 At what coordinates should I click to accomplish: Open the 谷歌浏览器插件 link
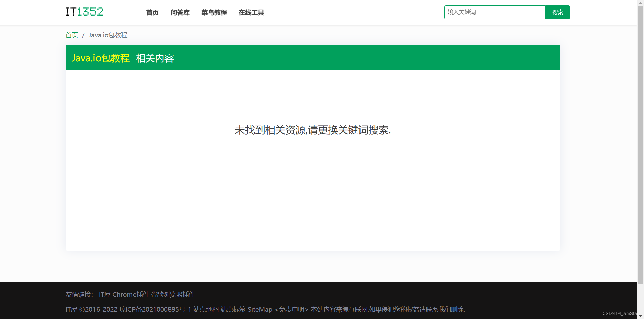coord(173,294)
